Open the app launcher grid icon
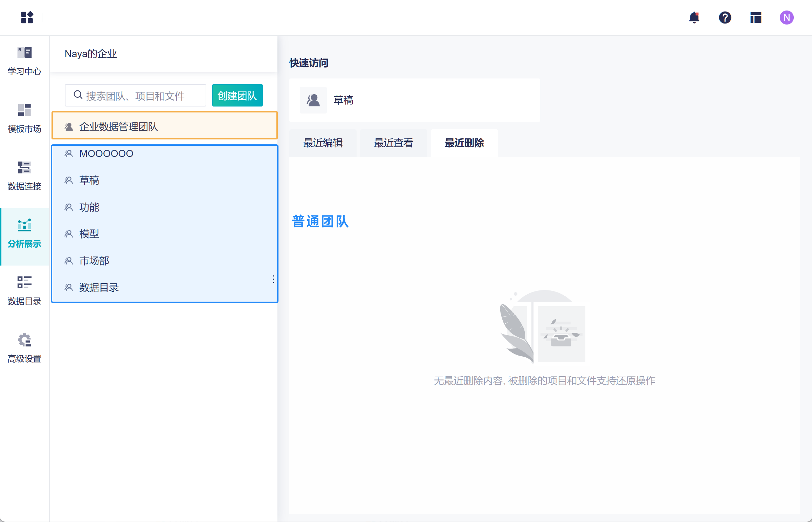 (x=27, y=17)
